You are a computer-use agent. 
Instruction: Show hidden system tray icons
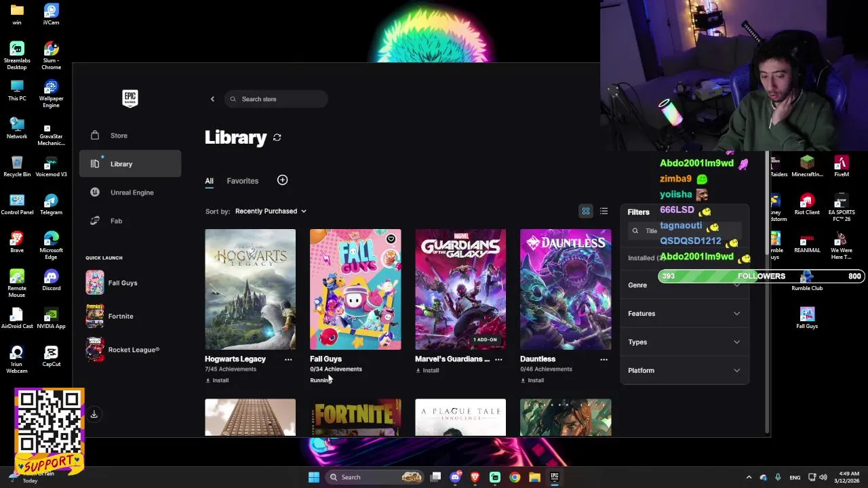coord(749,477)
